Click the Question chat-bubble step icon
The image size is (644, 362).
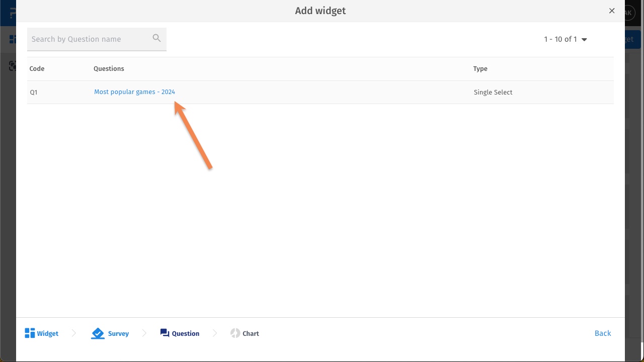(165, 333)
